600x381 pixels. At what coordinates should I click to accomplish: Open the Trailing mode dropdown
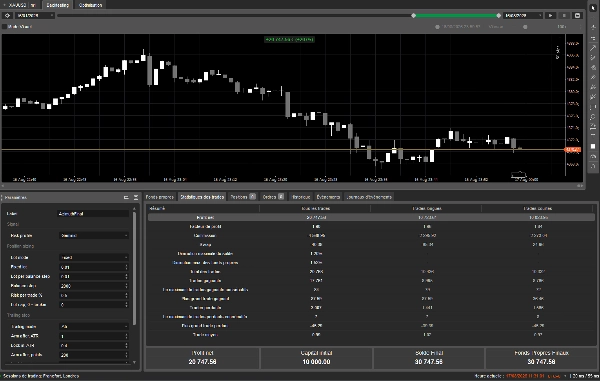pyautogui.click(x=94, y=327)
